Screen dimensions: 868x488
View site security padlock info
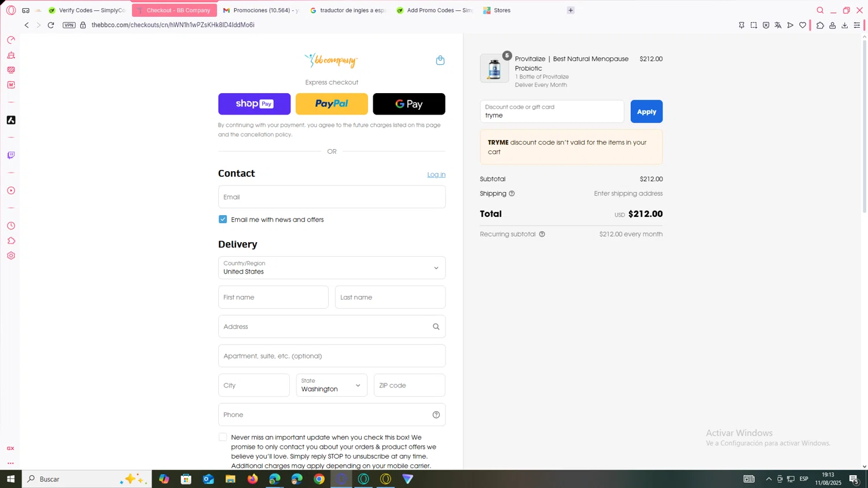click(83, 25)
